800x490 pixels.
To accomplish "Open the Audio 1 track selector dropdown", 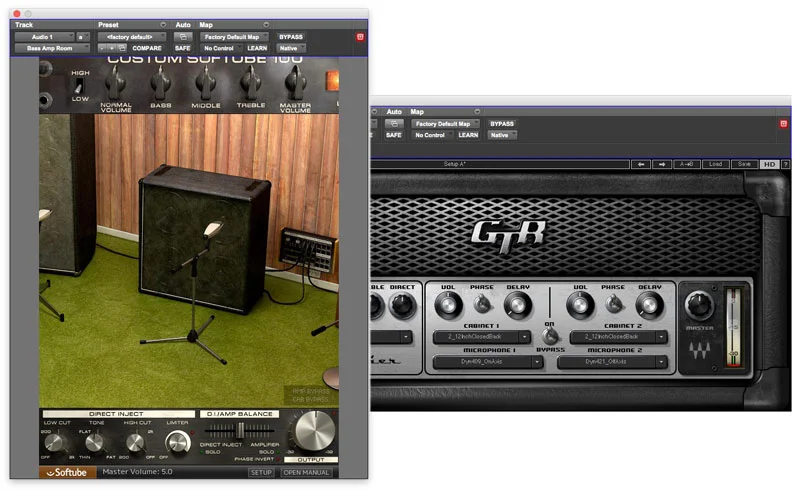I will (44, 37).
